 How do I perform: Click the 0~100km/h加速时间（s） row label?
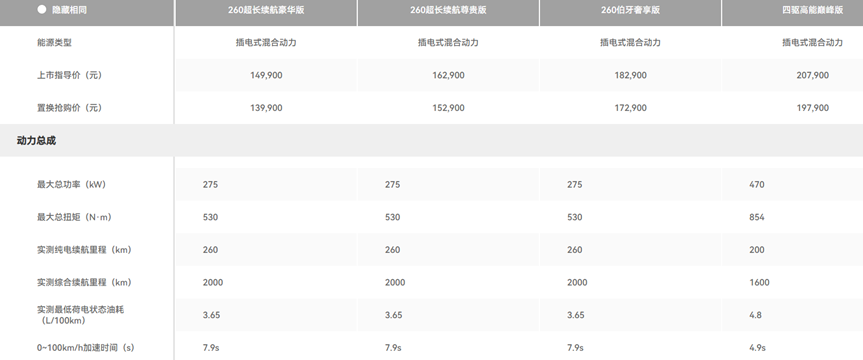(x=85, y=347)
